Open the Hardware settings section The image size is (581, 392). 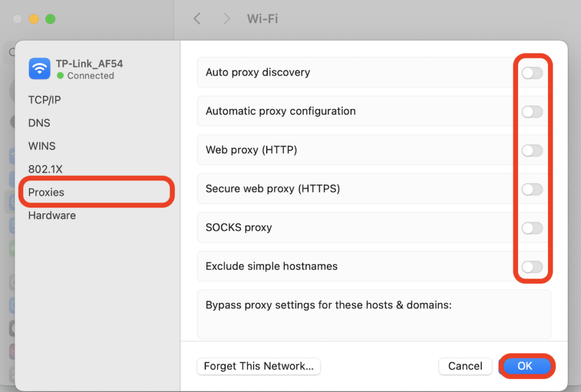[52, 215]
